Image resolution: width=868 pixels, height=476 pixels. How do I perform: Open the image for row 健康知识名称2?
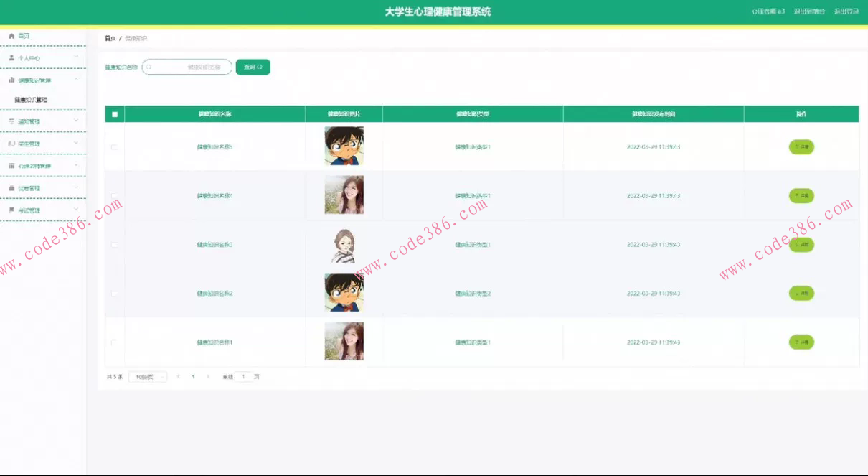pos(344,293)
